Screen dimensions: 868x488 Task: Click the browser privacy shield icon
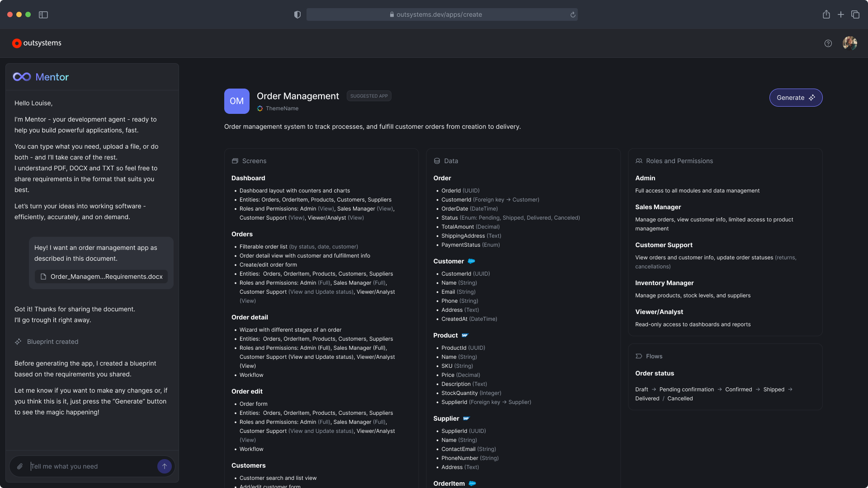tap(297, 14)
